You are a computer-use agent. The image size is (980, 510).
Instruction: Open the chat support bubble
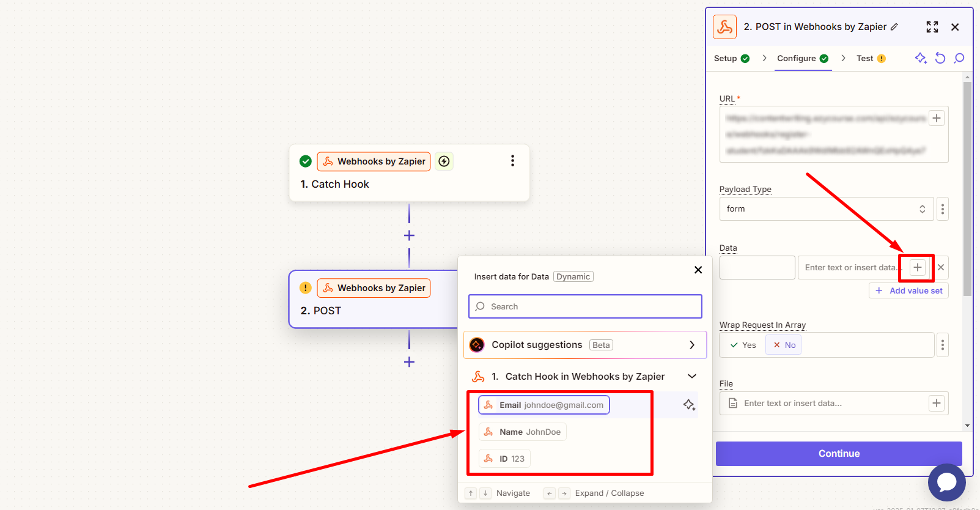click(x=946, y=482)
